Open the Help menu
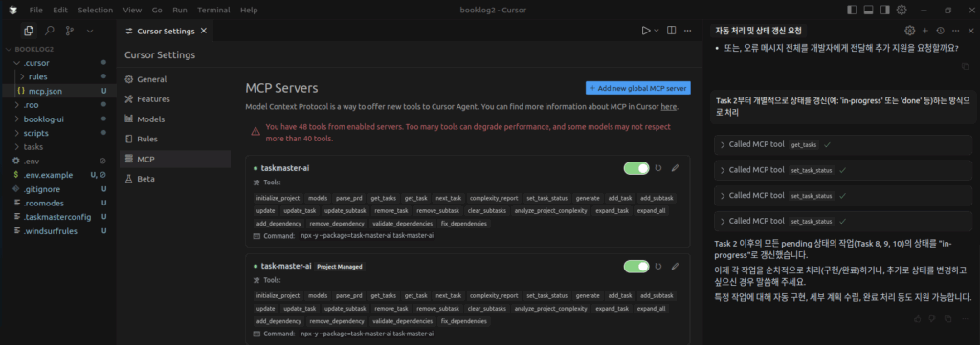Viewport: 980px width, 345px height. [249, 10]
